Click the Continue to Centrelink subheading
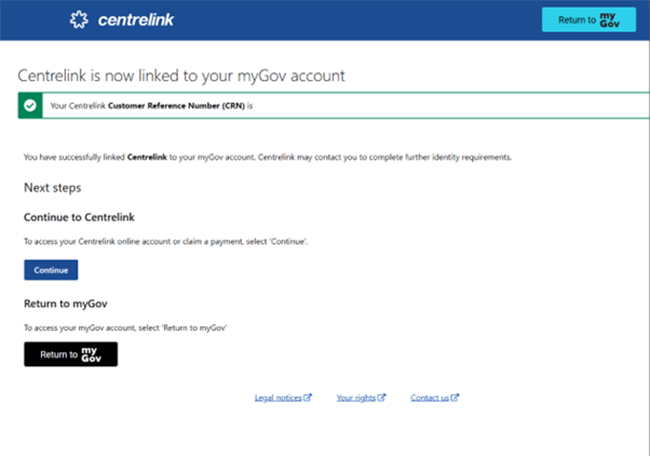The height and width of the screenshot is (456, 650). tap(78, 216)
